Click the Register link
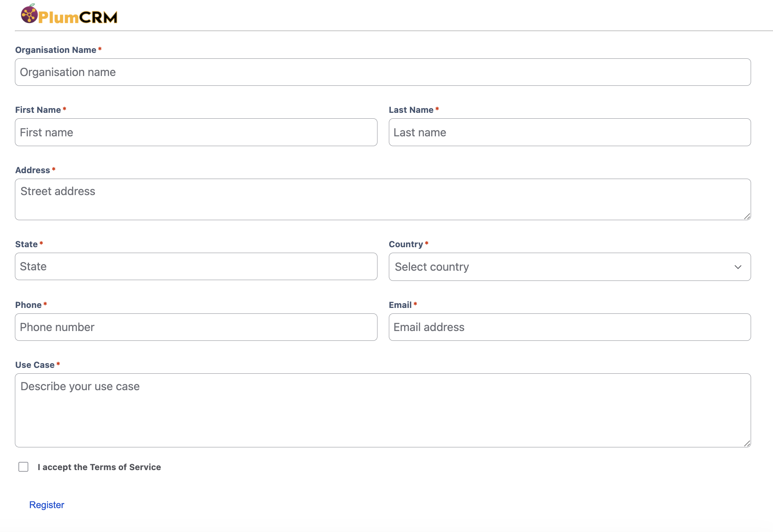Viewport: 773px width, 532px height. point(47,505)
